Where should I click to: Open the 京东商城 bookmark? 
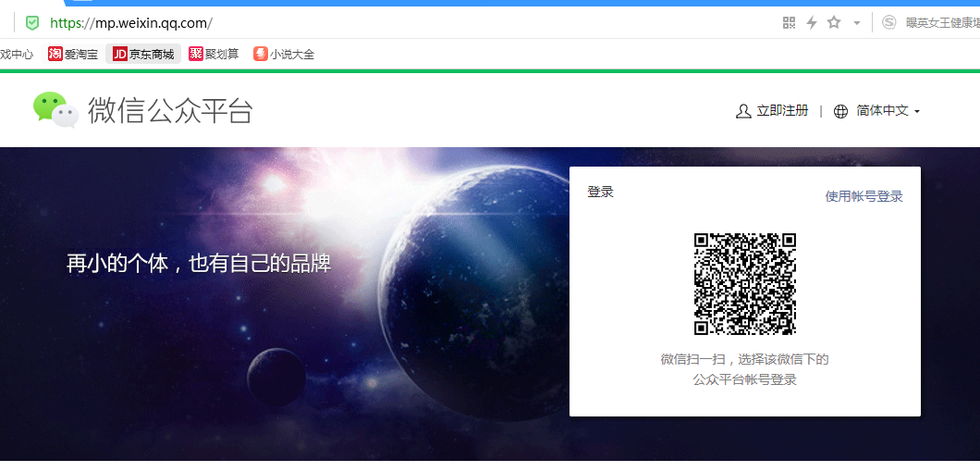click(143, 54)
